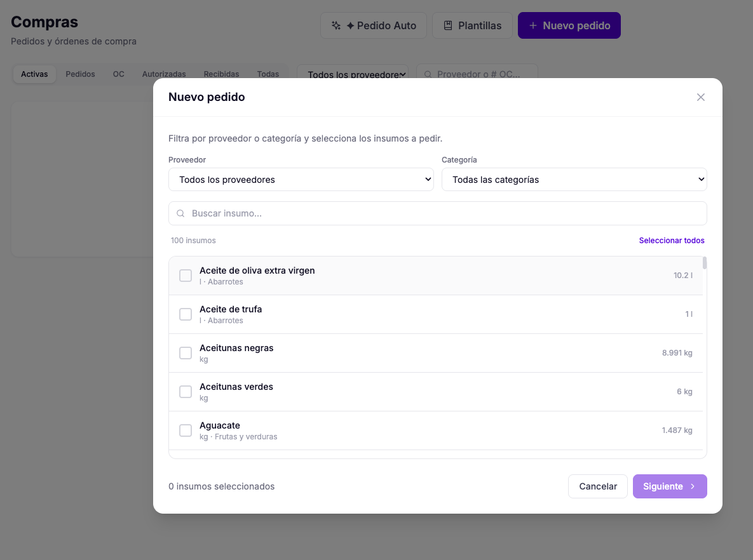The height and width of the screenshot is (560, 753).
Task: Tick the Aceite de trufa checkbox
Action: click(186, 314)
